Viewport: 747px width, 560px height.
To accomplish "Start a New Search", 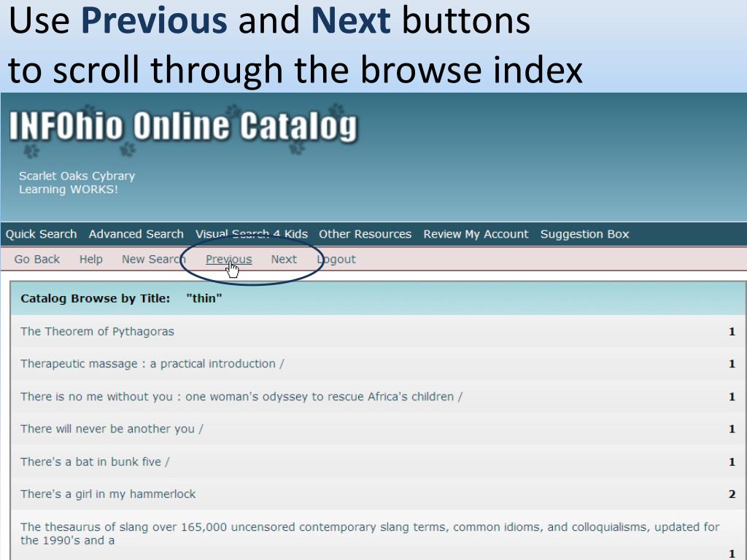I will click(153, 259).
